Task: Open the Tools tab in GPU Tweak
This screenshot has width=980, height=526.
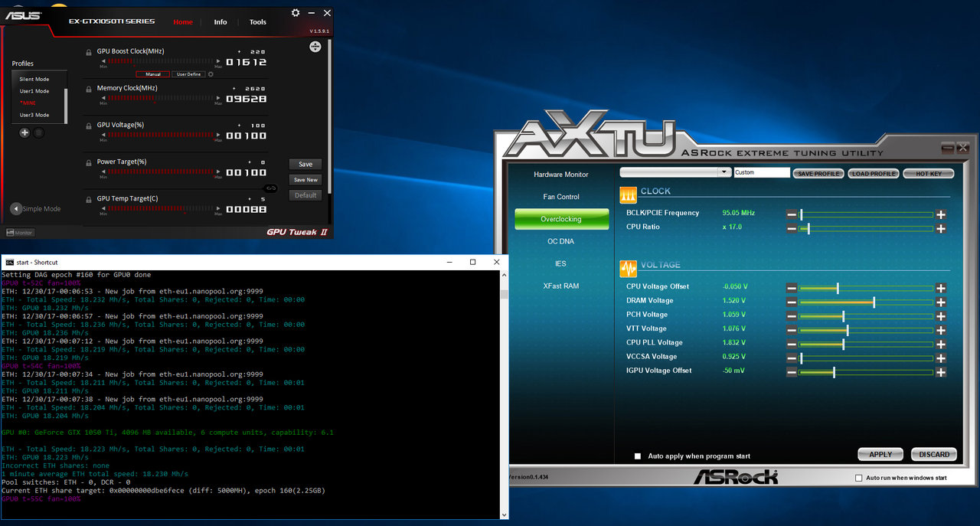Action: tap(258, 22)
